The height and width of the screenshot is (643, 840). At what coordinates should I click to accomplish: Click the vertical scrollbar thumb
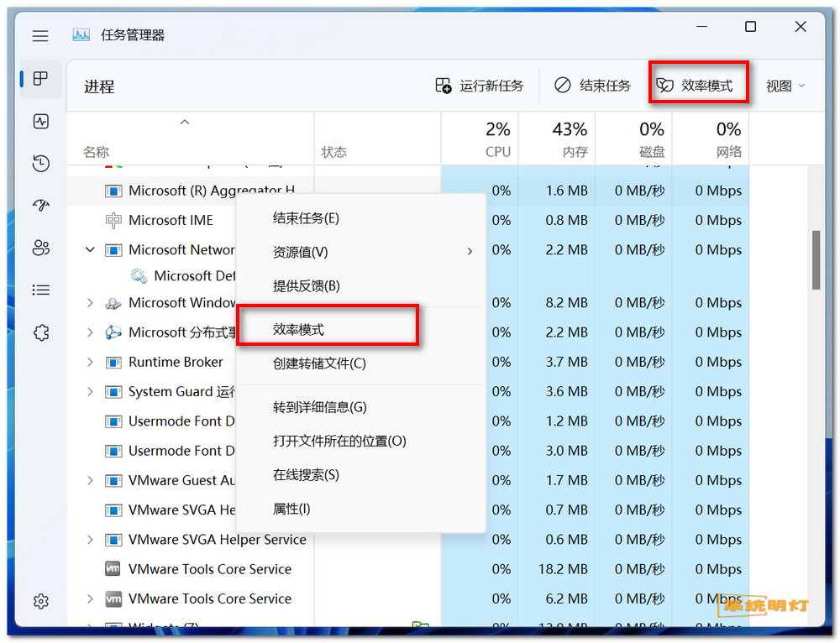pyautogui.click(x=816, y=260)
